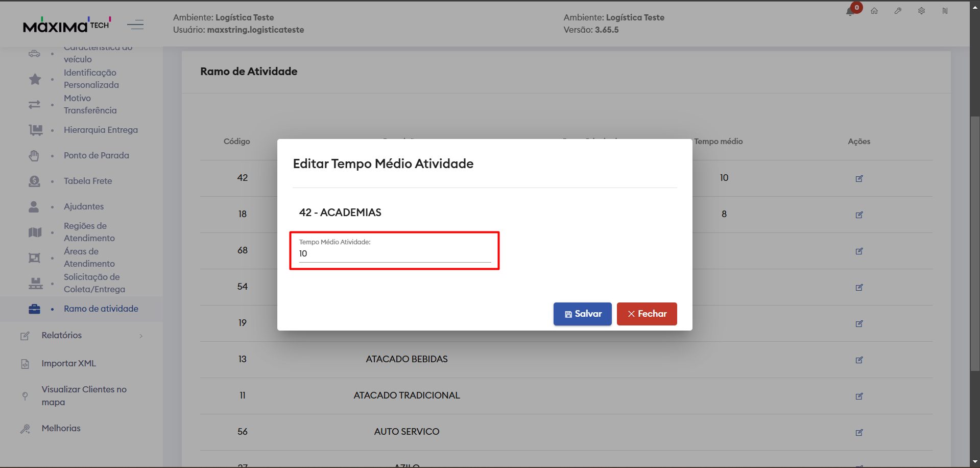
Task: Click code 68 in the table
Action: (243, 250)
